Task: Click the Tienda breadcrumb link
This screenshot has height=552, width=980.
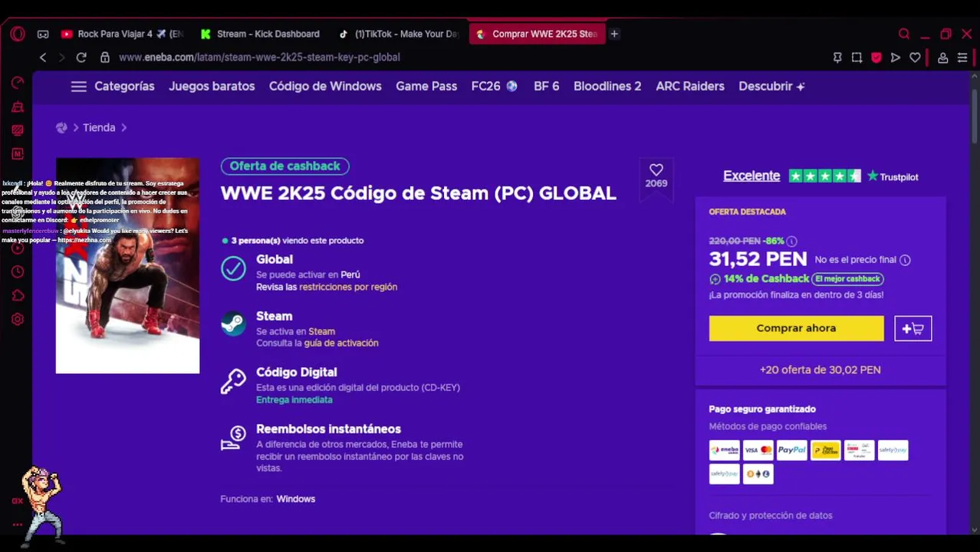Action: [x=99, y=128]
